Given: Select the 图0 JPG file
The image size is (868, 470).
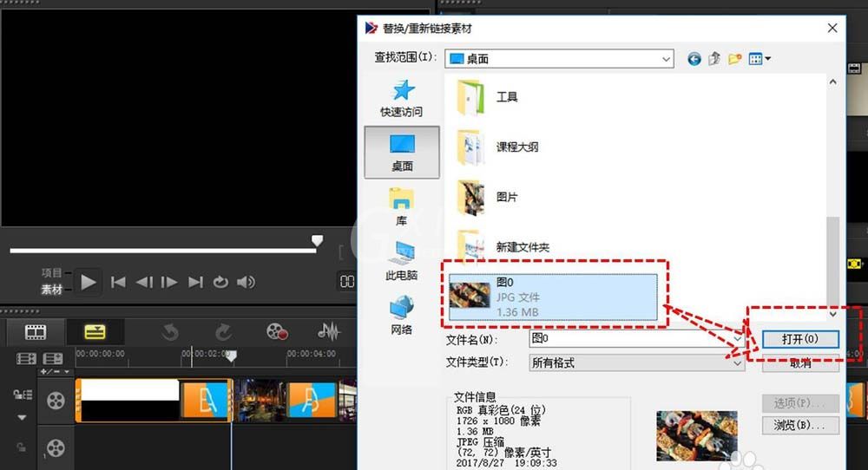Looking at the screenshot, I should click(553, 297).
